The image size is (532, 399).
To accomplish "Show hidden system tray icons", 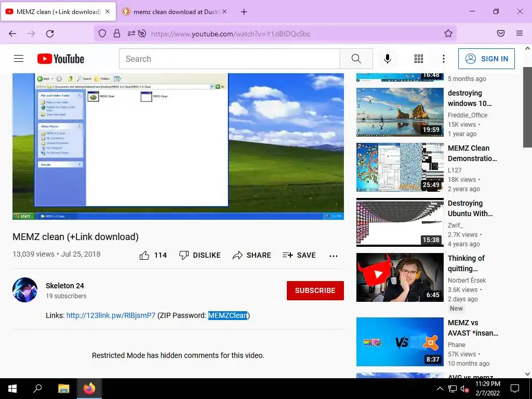I will (440, 389).
